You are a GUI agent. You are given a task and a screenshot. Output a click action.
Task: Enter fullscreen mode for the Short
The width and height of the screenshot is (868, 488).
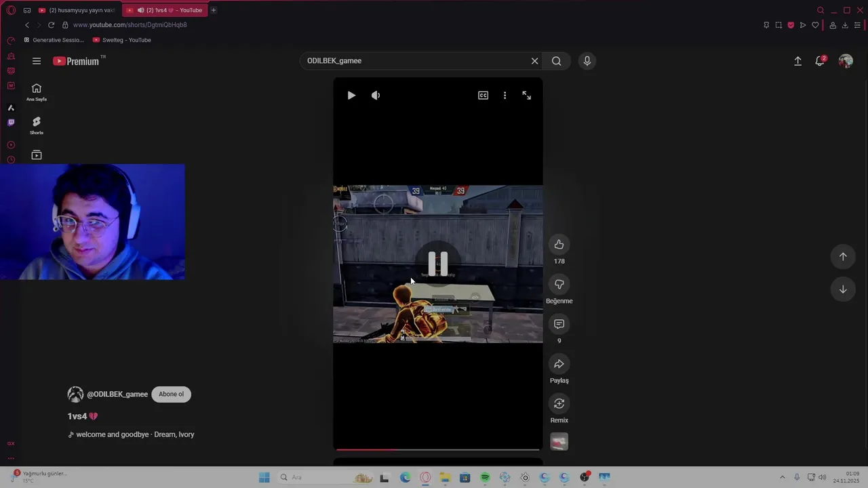(x=526, y=96)
